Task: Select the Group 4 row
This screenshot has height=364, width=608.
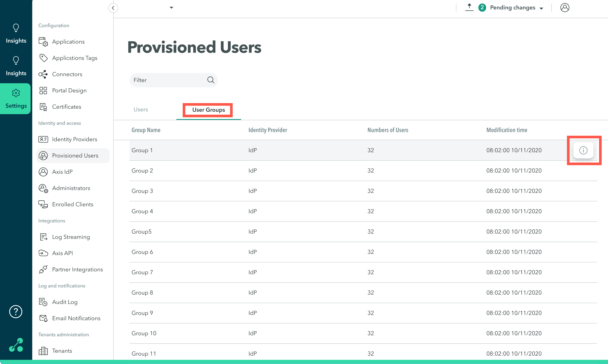Action: (x=363, y=211)
